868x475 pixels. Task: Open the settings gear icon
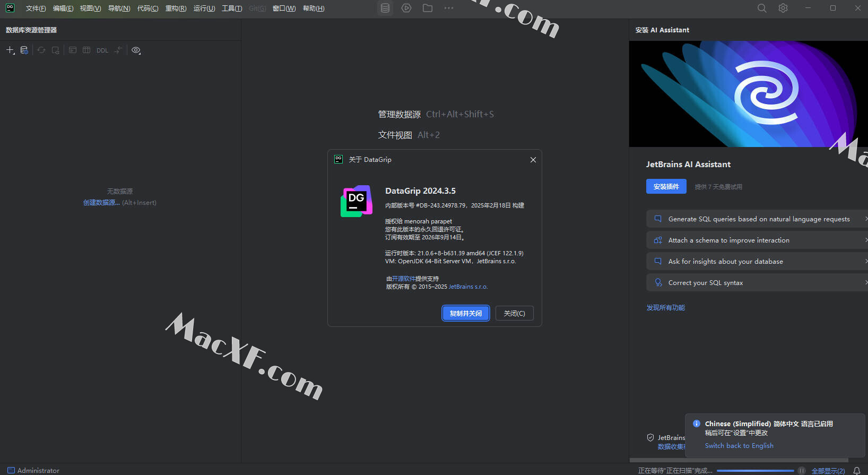pyautogui.click(x=783, y=8)
